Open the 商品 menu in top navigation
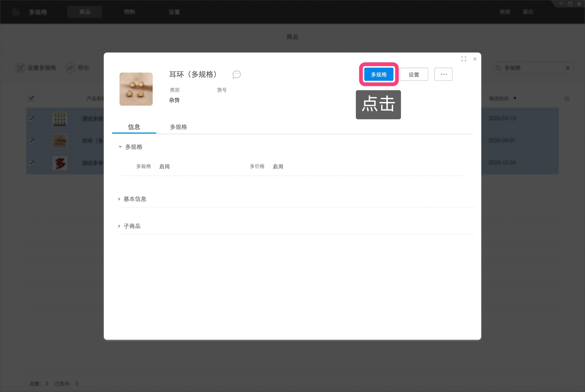This screenshot has width=585, height=392. click(x=85, y=12)
